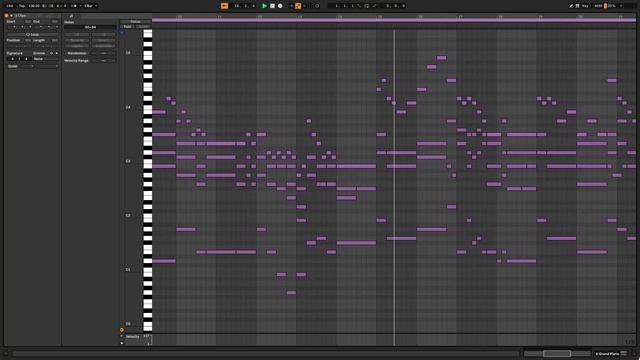Toggle the orange Automation Arm button
640x360 pixels.
pyautogui.click(x=298, y=6)
